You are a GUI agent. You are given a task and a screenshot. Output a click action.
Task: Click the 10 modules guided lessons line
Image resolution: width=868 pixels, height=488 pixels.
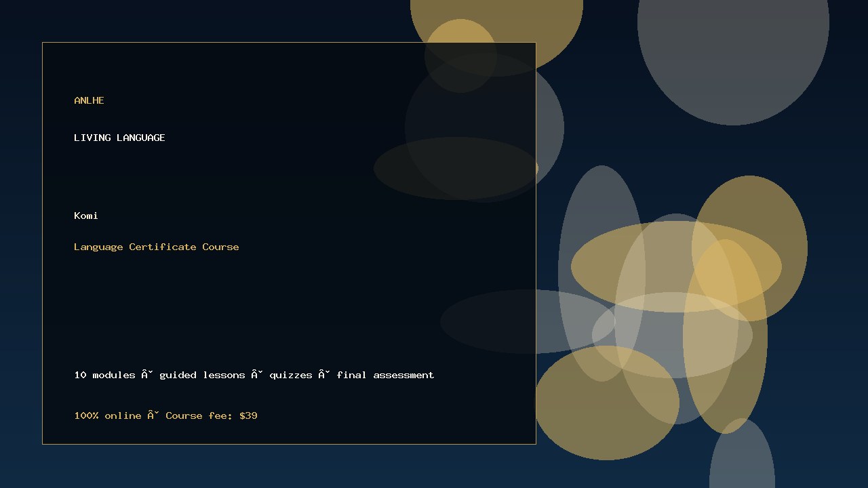coord(254,375)
